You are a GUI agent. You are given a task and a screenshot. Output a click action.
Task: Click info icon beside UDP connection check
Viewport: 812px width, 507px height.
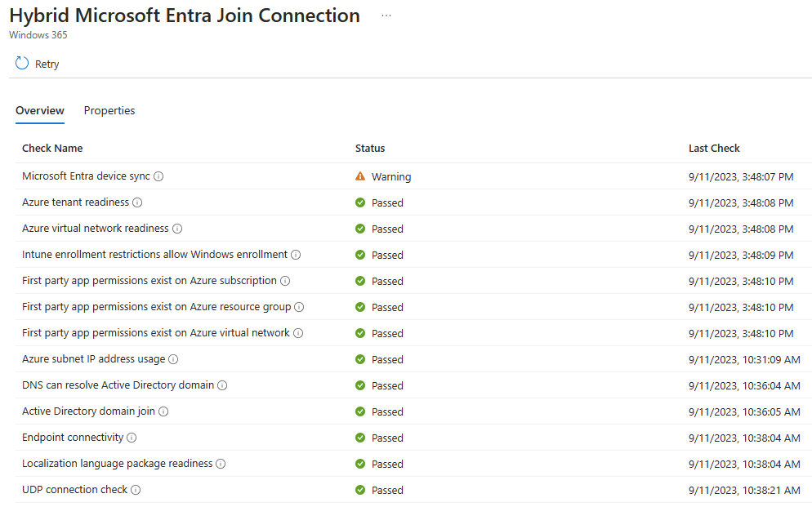(x=136, y=490)
